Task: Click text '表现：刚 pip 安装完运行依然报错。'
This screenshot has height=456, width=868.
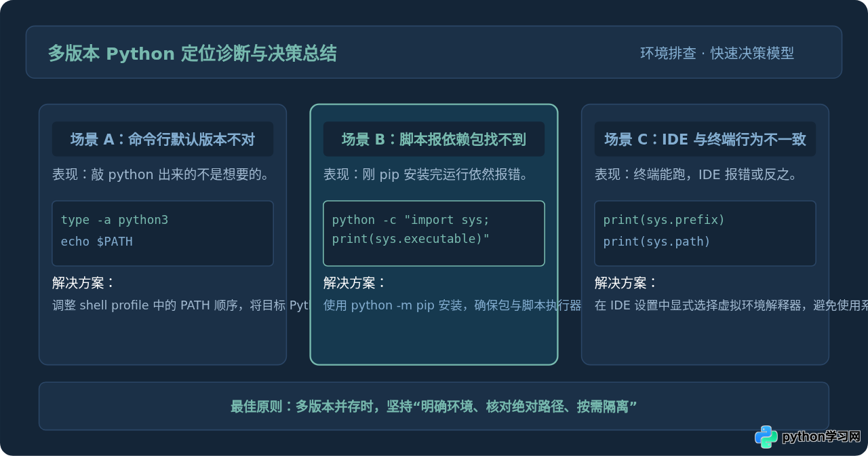Action: click(426, 174)
